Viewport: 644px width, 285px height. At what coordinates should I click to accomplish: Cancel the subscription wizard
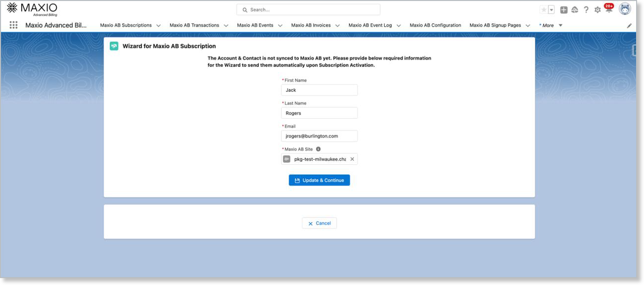(319, 223)
